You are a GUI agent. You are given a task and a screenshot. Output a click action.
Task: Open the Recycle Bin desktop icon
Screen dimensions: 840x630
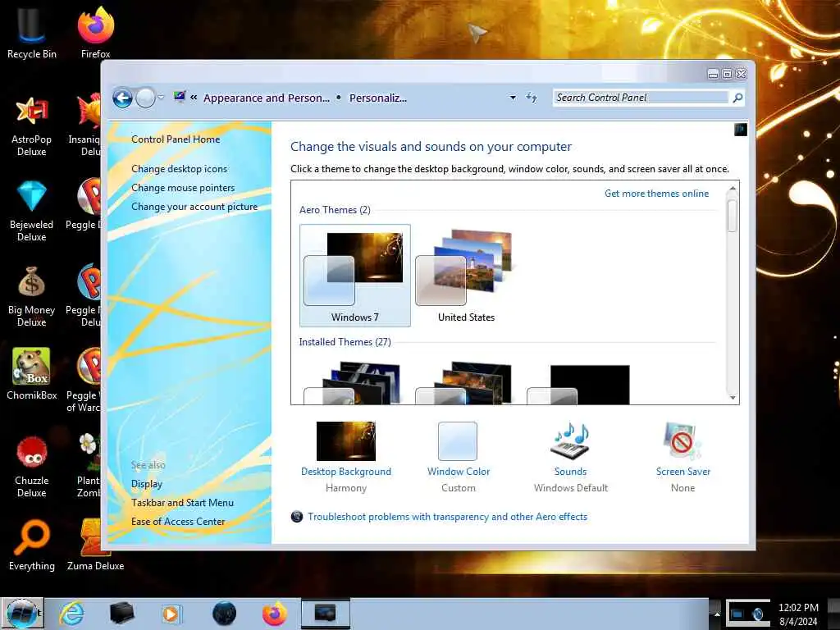(x=32, y=32)
